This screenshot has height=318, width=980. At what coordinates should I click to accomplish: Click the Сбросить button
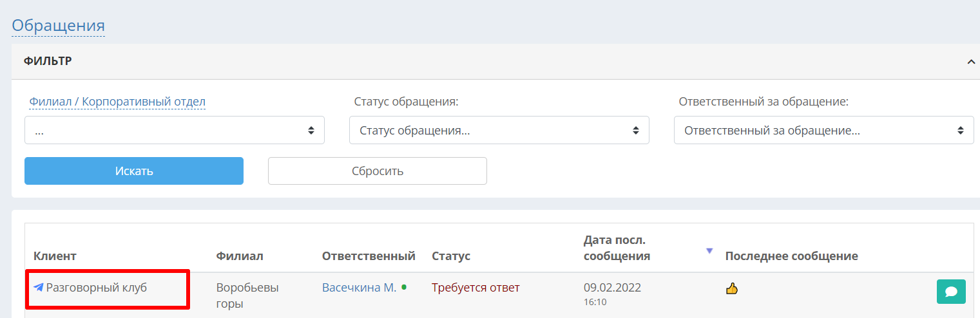[x=378, y=171]
